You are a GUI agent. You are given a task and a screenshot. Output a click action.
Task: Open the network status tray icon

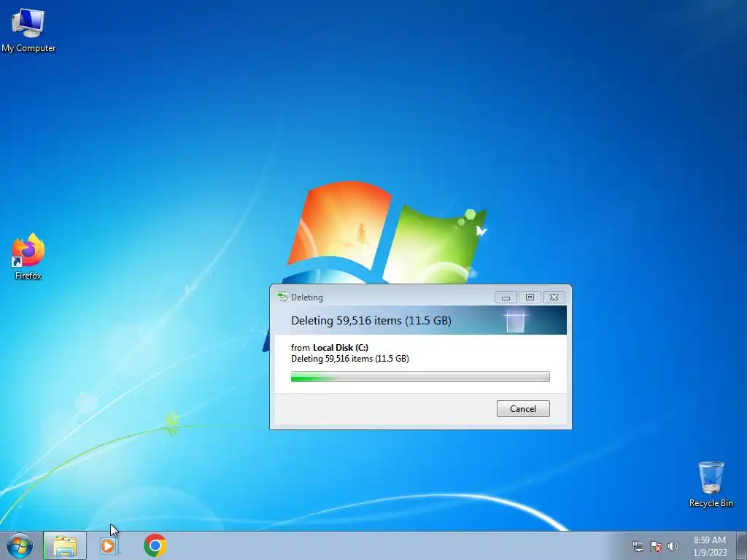click(638, 546)
